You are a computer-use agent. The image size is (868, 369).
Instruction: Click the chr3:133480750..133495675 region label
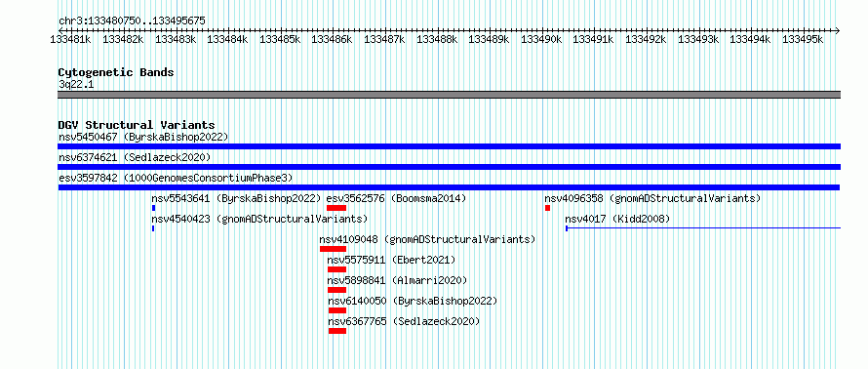click(132, 21)
